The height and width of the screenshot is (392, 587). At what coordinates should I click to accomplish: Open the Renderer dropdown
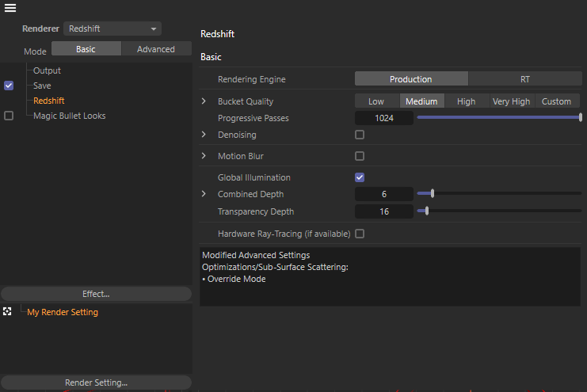112,29
